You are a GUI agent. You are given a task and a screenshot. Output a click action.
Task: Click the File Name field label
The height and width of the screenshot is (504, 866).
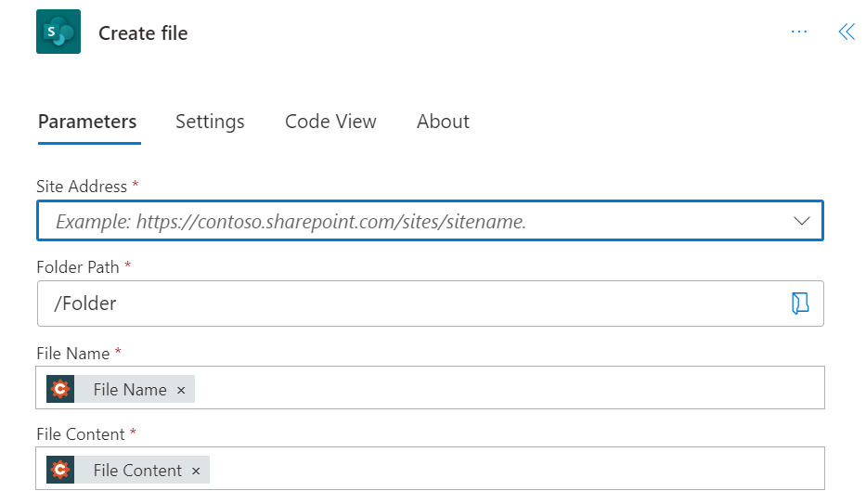point(73,354)
